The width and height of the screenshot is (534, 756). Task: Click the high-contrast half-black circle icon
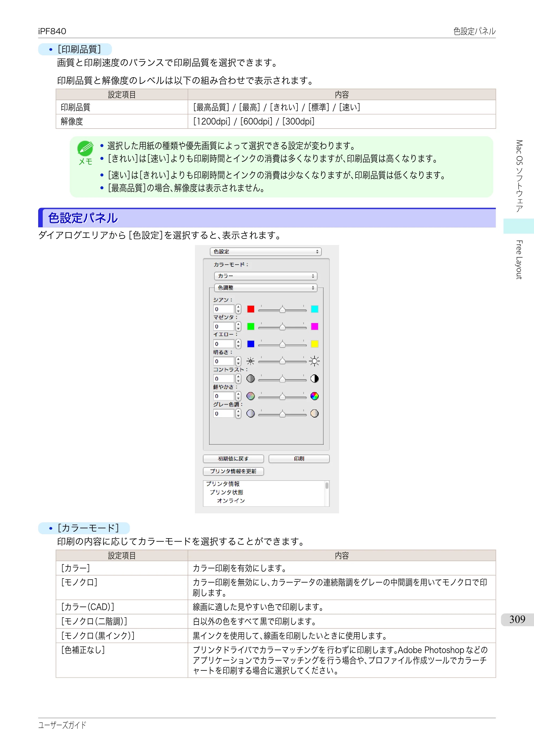(315, 379)
